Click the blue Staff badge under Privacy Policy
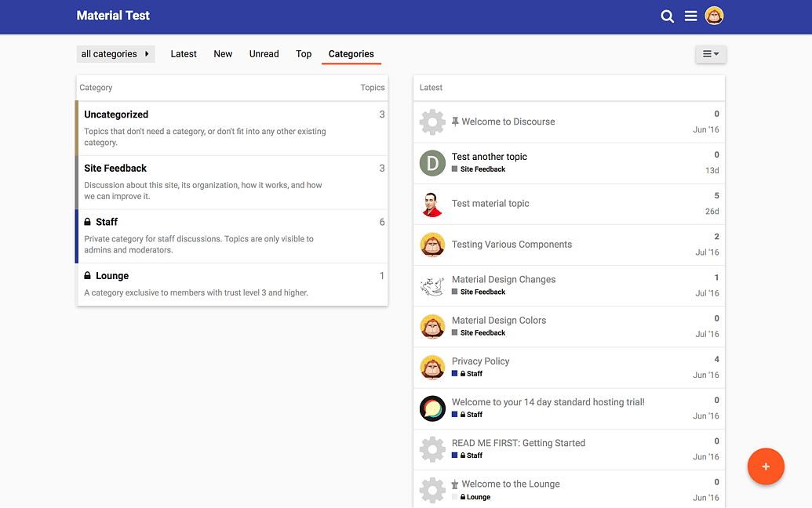 coord(470,374)
